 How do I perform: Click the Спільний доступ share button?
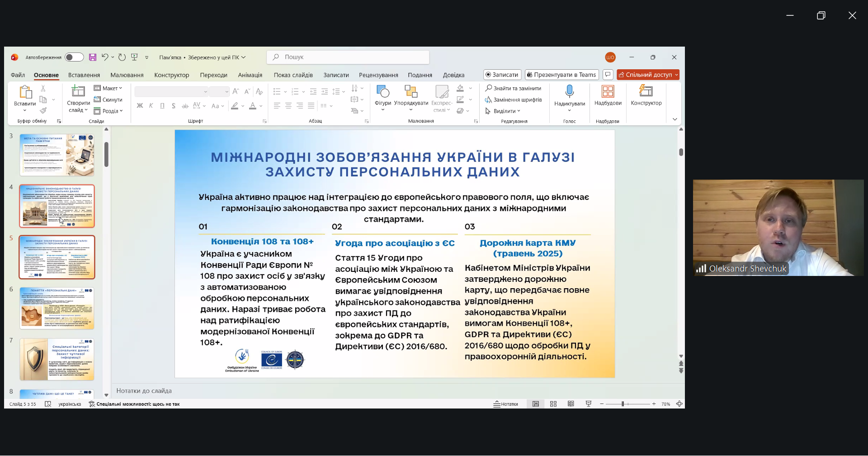coord(648,75)
